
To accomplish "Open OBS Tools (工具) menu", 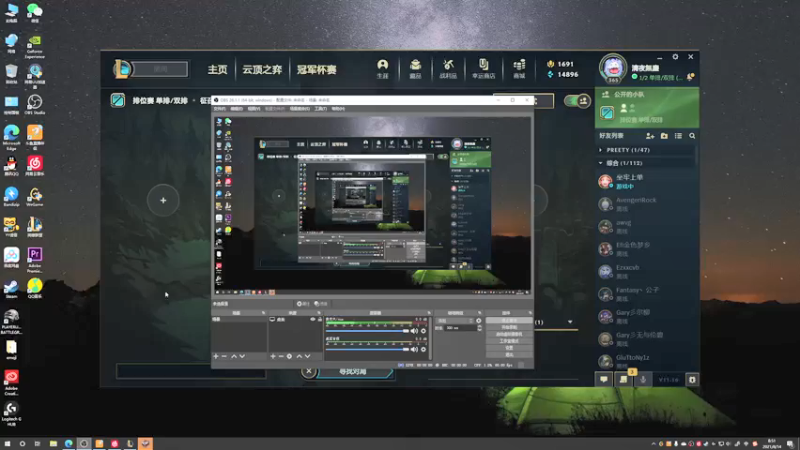I will coord(320,109).
